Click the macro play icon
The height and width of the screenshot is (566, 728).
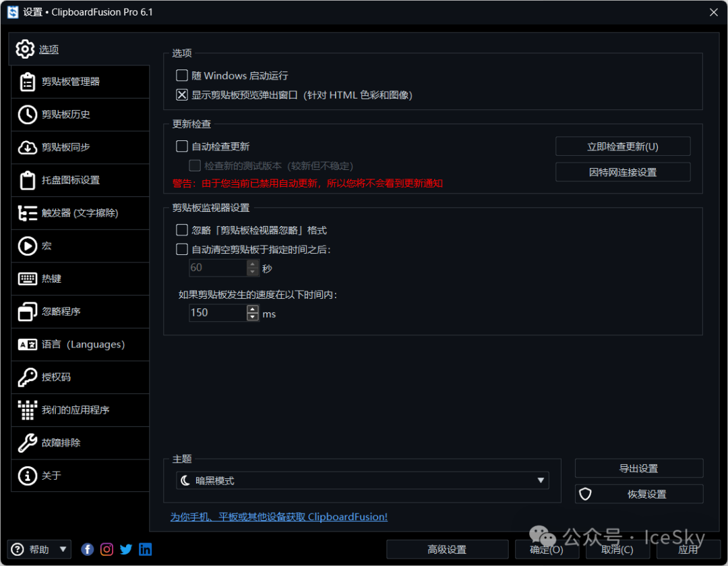point(27,246)
